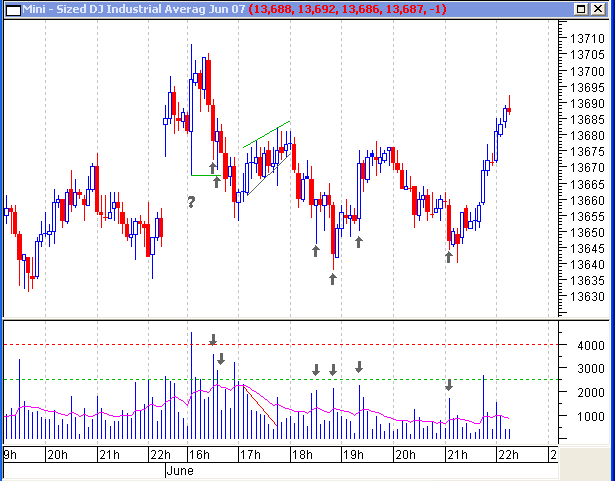Select the green upper channel trendline

pyautogui.click(x=267, y=134)
